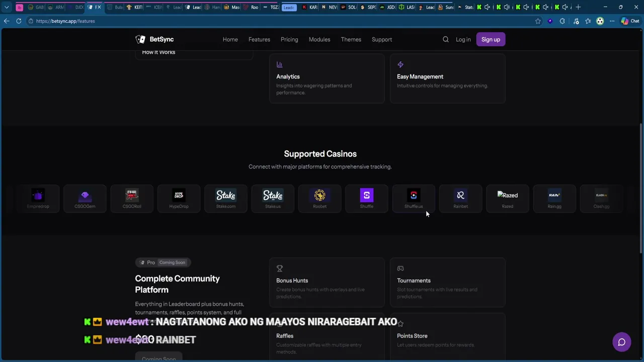Image resolution: width=644 pixels, height=362 pixels.
Task: Click the Log in link
Action: [x=463, y=39]
